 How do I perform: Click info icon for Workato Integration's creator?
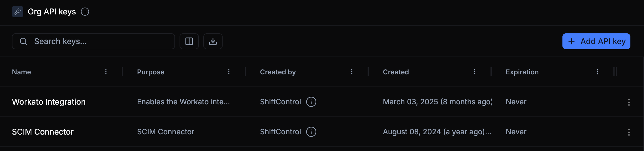coord(311,102)
